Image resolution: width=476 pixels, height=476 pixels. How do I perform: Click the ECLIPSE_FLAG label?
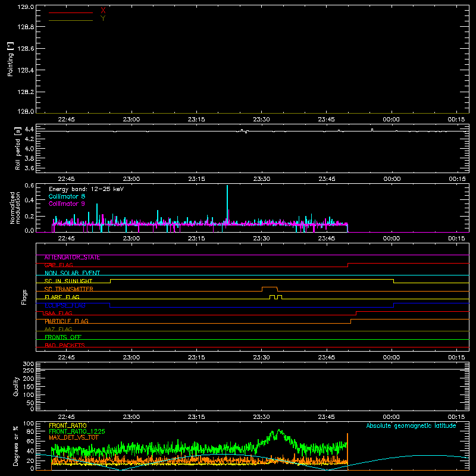(x=65, y=305)
